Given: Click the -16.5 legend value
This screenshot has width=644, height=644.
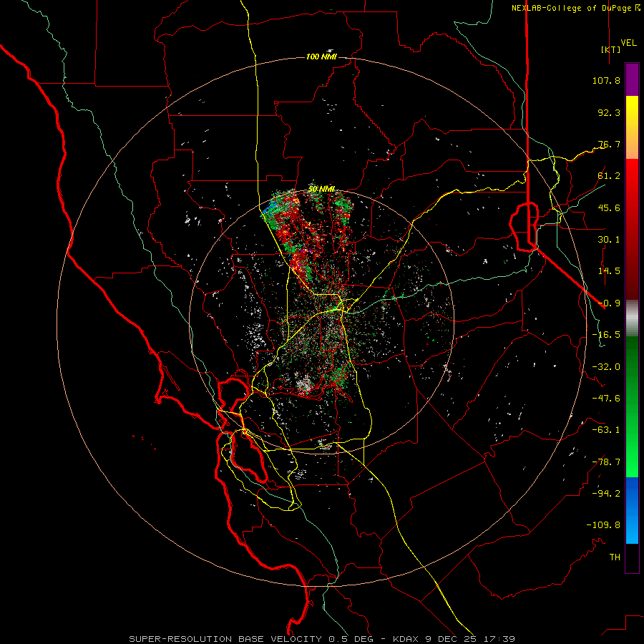Looking at the screenshot, I should [x=606, y=335].
